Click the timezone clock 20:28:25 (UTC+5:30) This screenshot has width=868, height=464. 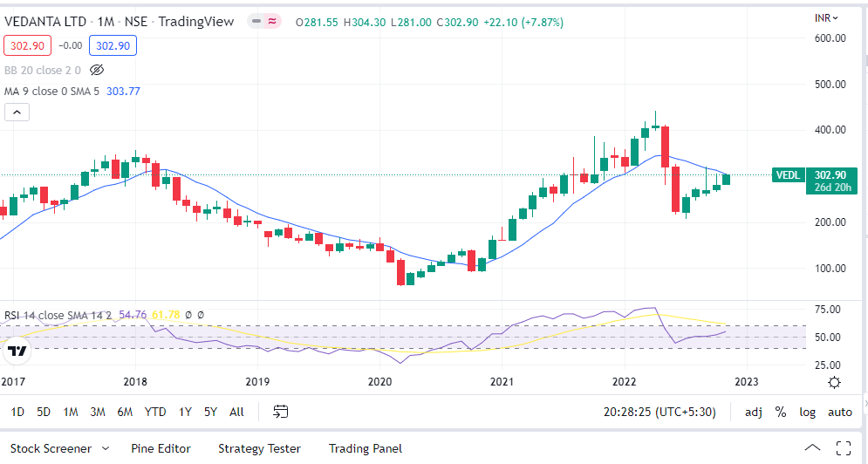point(660,412)
